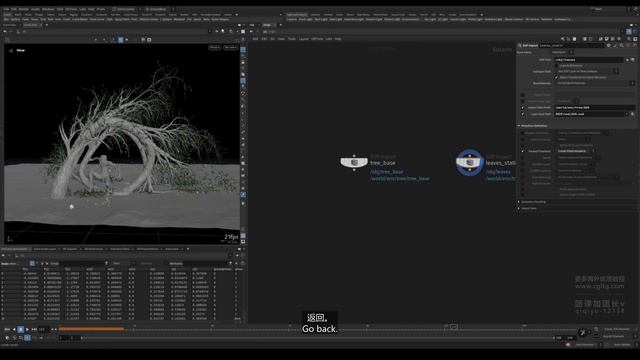Click the SOP Path input field
This screenshot has height=360, width=640.
pos(589,60)
